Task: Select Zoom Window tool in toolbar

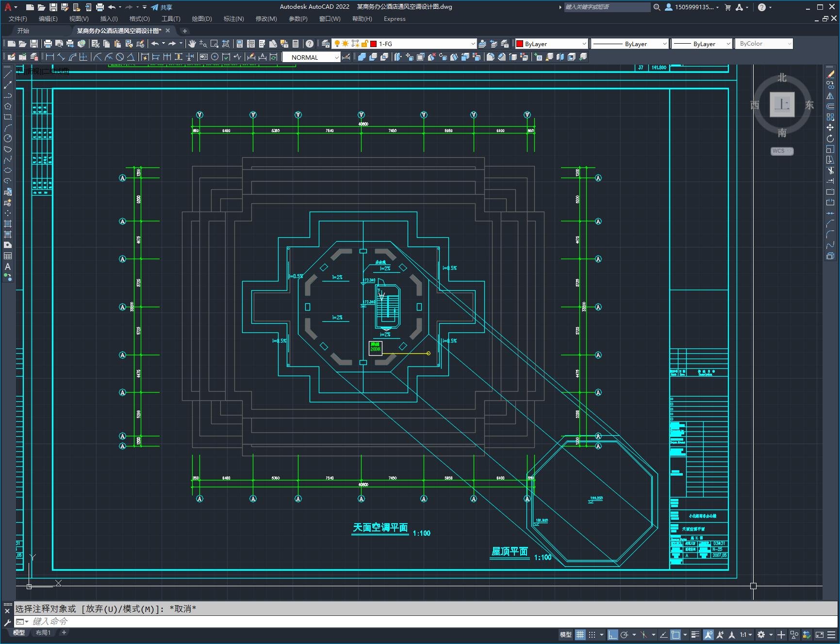Action: pyautogui.click(x=214, y=44)
